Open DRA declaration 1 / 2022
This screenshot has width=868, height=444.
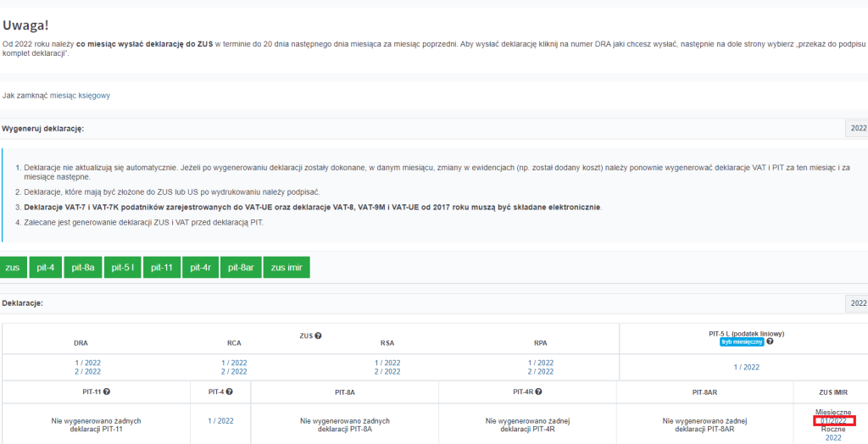tap(88, 363)
